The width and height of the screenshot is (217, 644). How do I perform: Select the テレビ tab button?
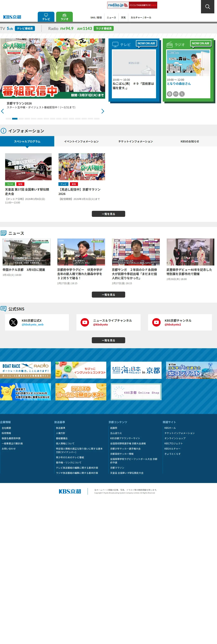46,17
